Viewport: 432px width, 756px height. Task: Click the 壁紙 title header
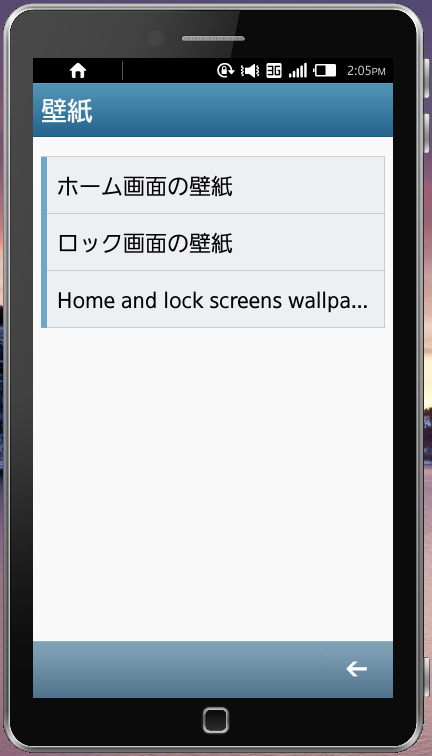[67, 111]
